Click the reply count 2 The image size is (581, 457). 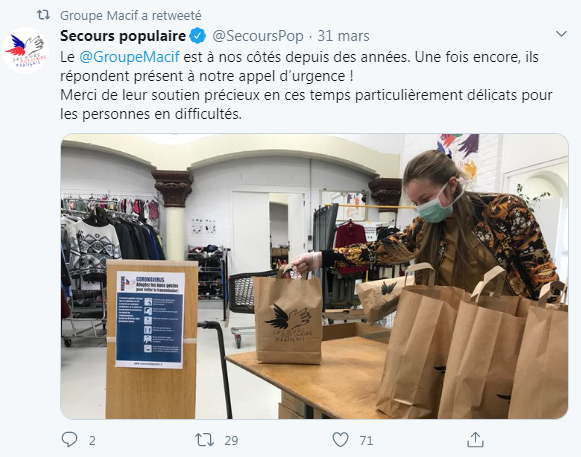click(92, 440)
